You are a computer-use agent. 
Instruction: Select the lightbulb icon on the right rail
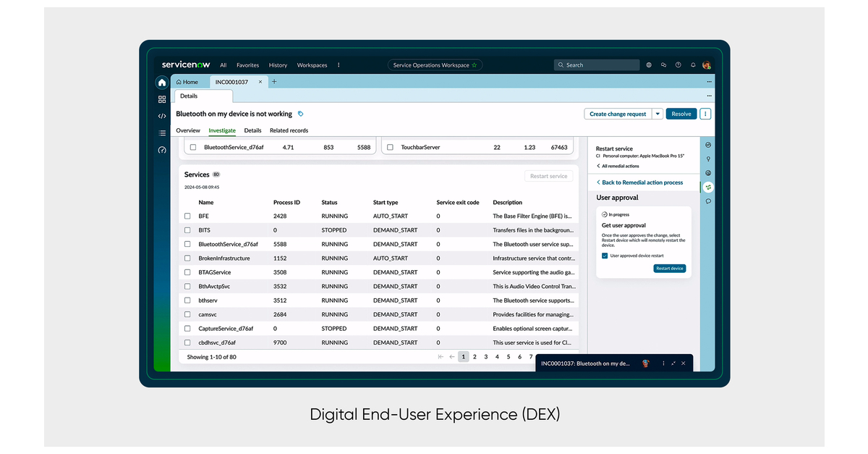tap(708, 159)
